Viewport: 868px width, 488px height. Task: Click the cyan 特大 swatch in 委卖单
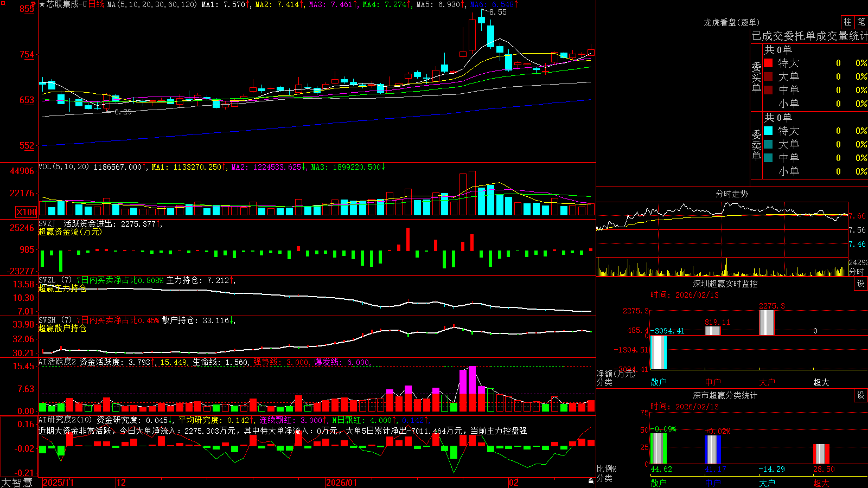pyautogui.click(x=768, y=131)
